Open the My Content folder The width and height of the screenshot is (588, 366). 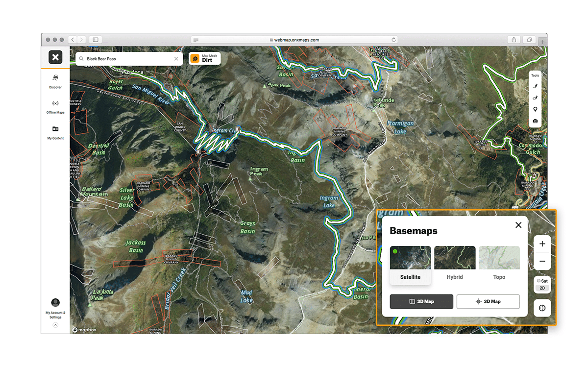(x=55, y=132)
